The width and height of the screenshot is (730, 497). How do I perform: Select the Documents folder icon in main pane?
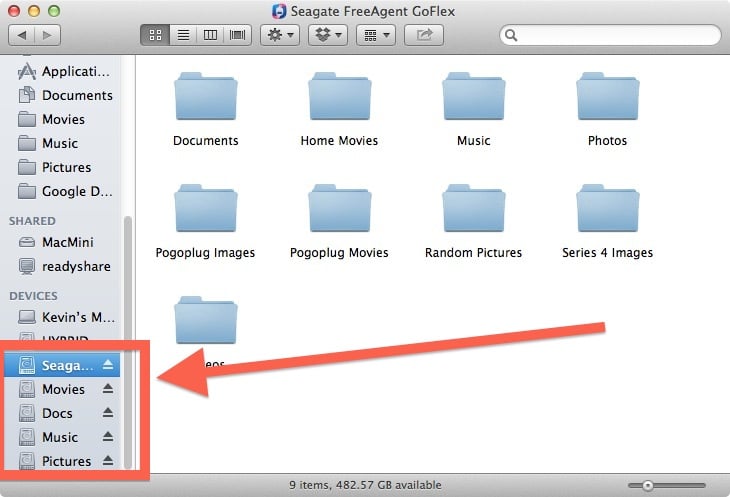coord(205,96)
